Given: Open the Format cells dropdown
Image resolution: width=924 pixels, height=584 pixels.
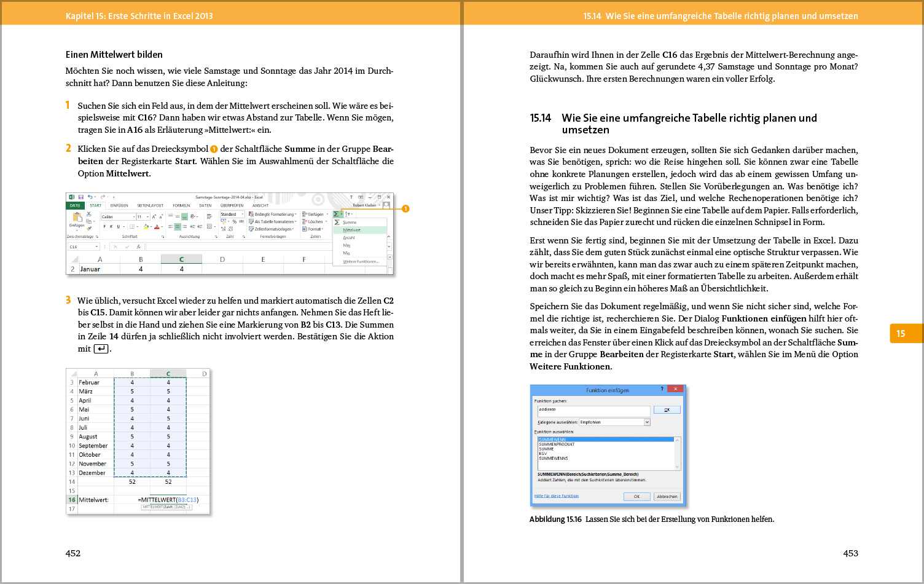Looking at the screenshot, I should [312, 229].
